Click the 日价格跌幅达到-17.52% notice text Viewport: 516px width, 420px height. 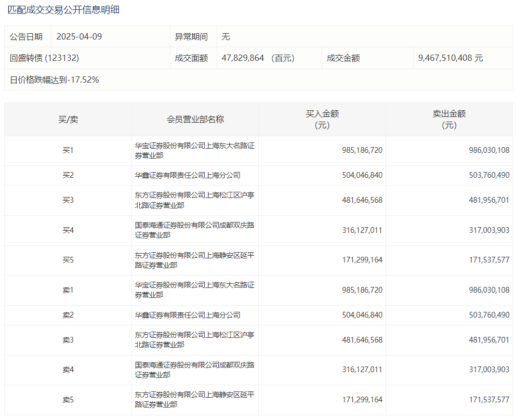point(55,80)
